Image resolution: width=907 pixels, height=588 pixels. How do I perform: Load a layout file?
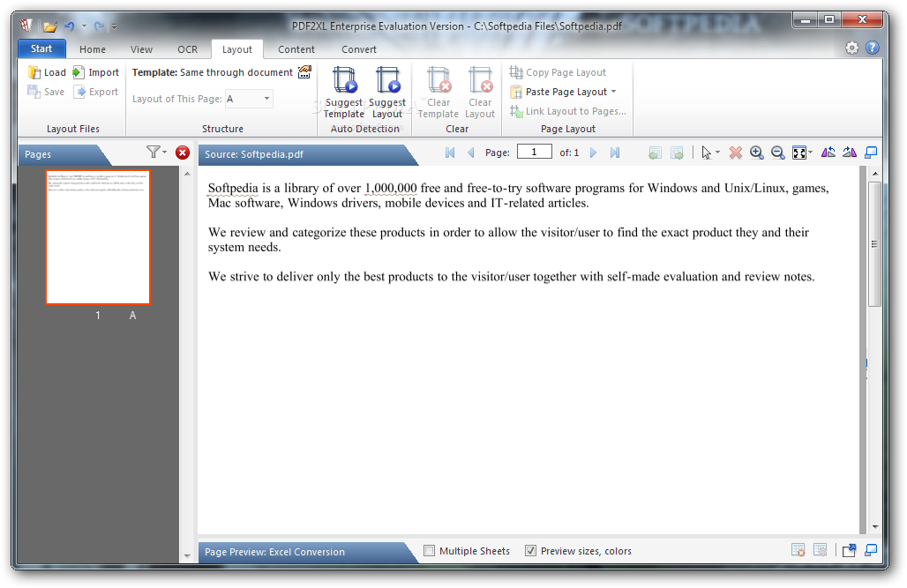pos(48,72)
